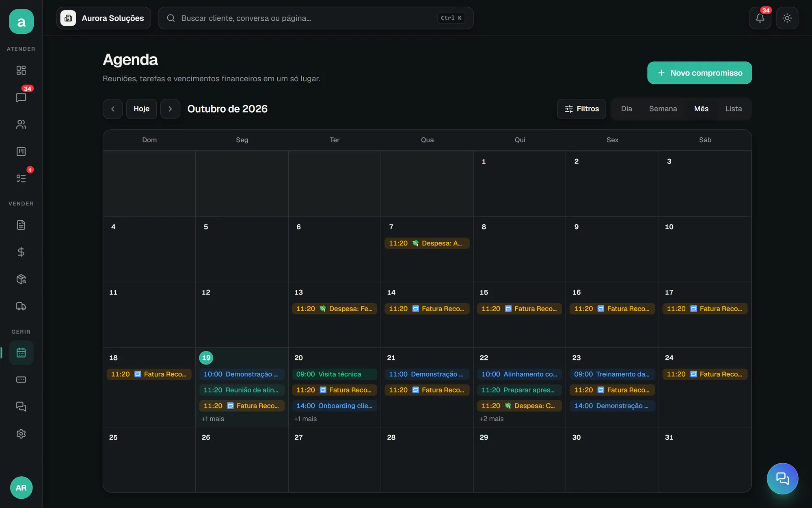
Task: Open the card icon below Agenda
Action: pyautogui.click(x=21, y=380)
